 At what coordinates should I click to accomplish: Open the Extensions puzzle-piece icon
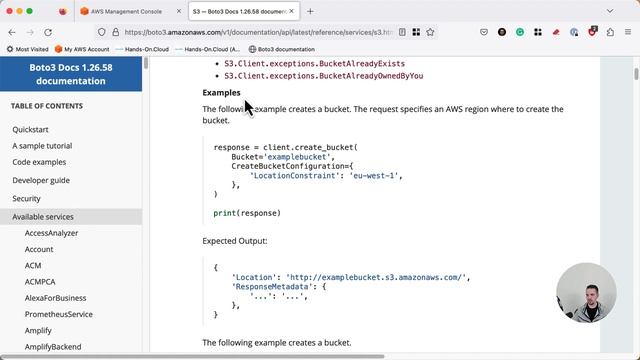pos(610,32)
